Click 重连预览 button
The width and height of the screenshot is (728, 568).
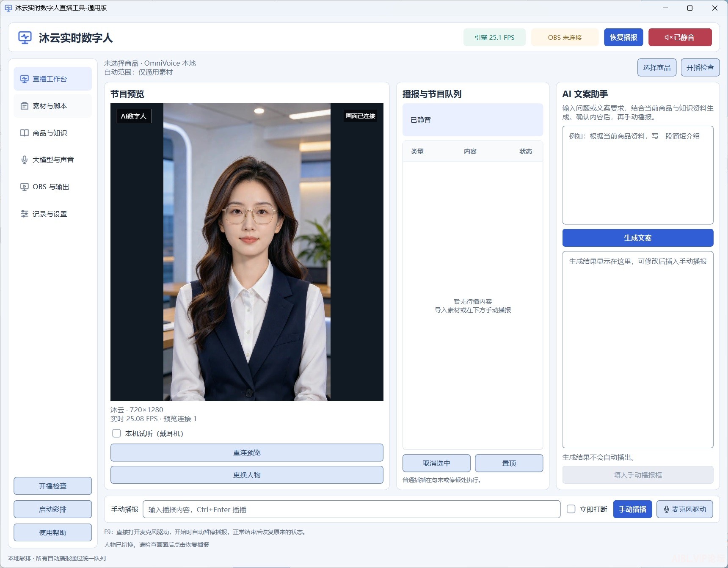(x=247, y=452)
